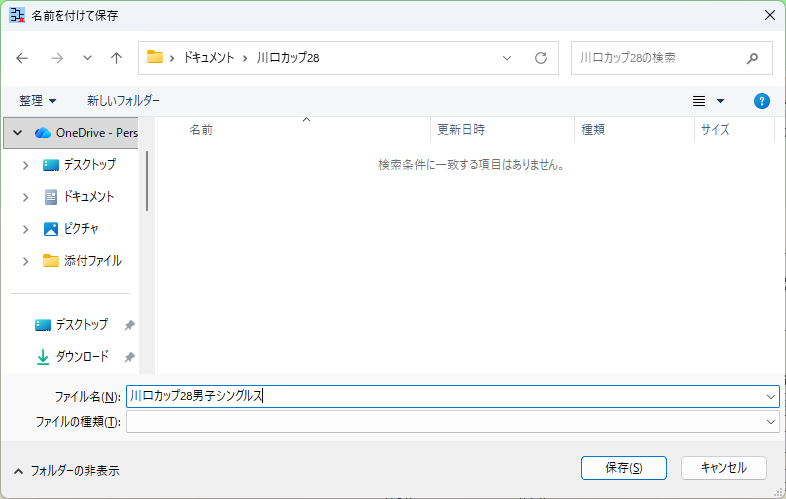
Task: Change view using the view icon
Action: (x=699, y=101)
